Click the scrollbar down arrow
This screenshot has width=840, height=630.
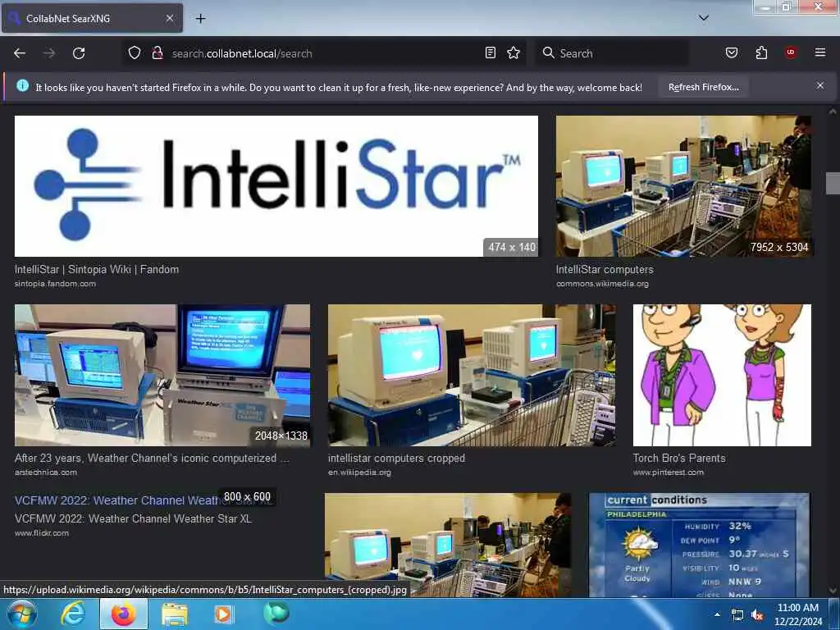pyautogui.click(x=833, y=591)
